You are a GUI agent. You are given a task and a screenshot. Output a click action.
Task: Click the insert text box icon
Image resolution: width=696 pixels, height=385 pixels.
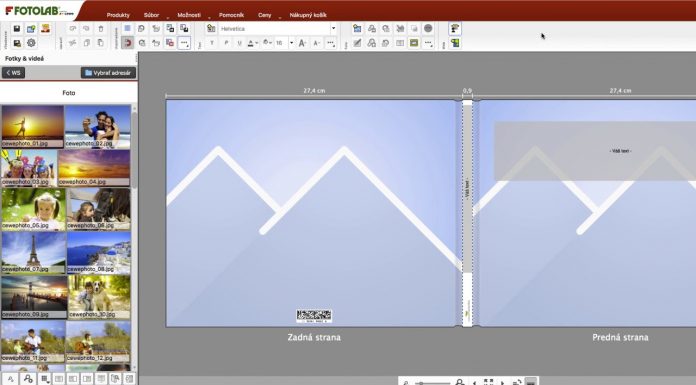point(211,29)
